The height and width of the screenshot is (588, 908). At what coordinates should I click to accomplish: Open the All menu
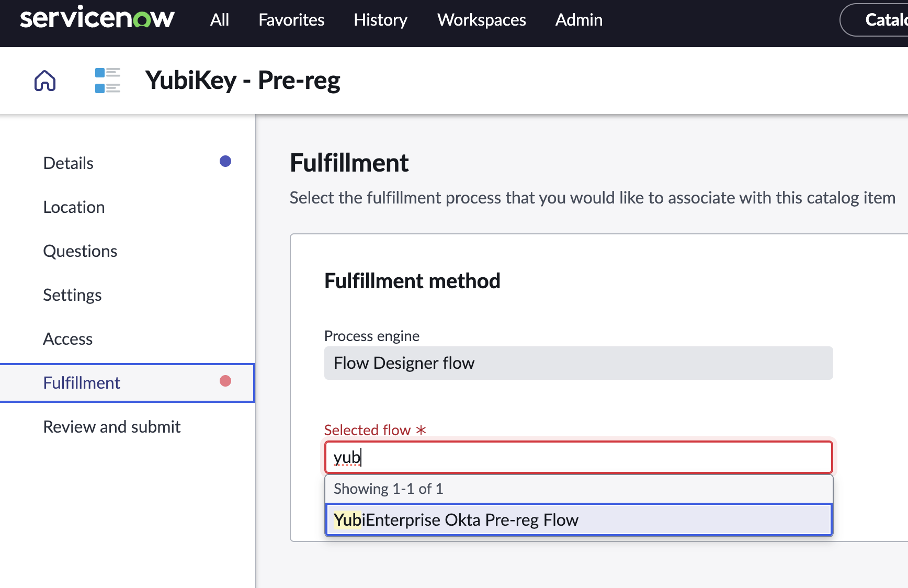coord(220,20)
